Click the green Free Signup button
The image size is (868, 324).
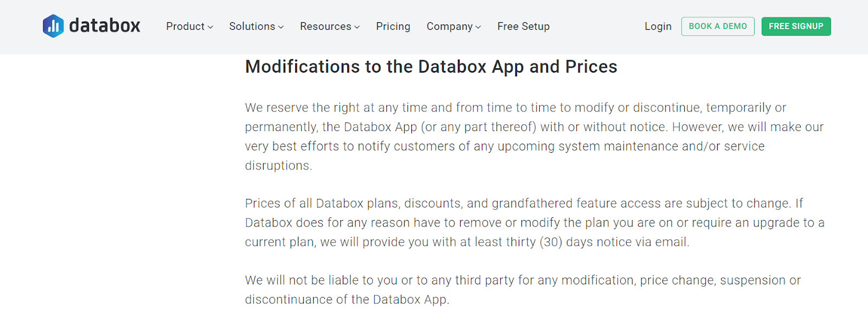point(796,27)
